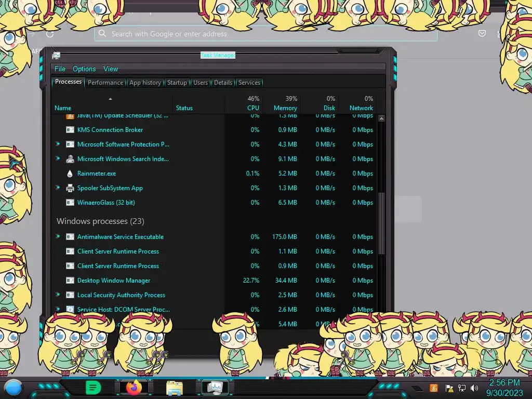The image size is (532, 399).
Task: Switch to the App history tab
Action: (145, 83)
